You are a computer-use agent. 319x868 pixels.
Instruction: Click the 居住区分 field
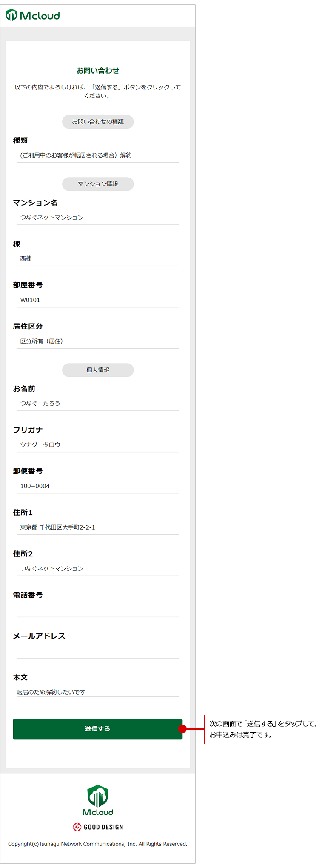[98, 341]
